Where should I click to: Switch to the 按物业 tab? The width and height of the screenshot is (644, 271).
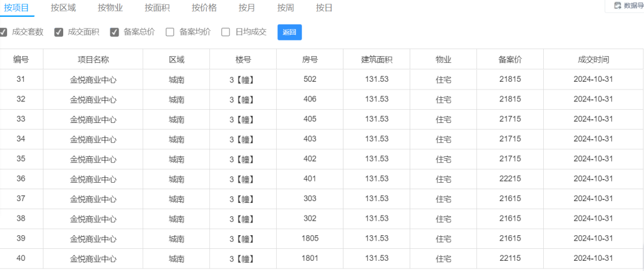point(110,7)
